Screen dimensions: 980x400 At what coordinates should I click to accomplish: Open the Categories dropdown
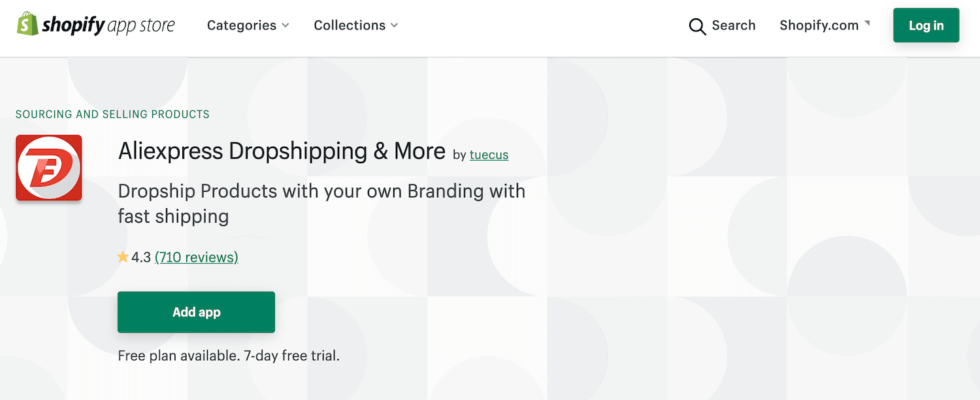pyautogui.click(x=241, y=25)
